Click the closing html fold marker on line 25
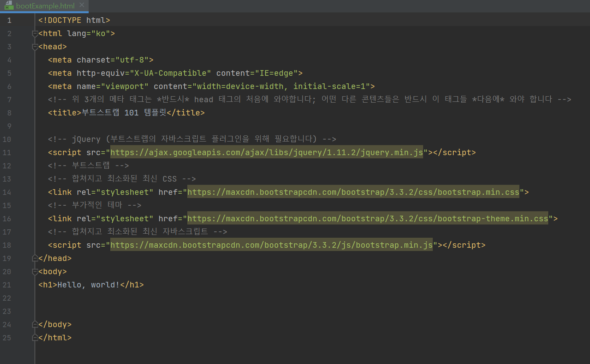Viewport: 590px width, 364px height. click(x=35, y=338)
